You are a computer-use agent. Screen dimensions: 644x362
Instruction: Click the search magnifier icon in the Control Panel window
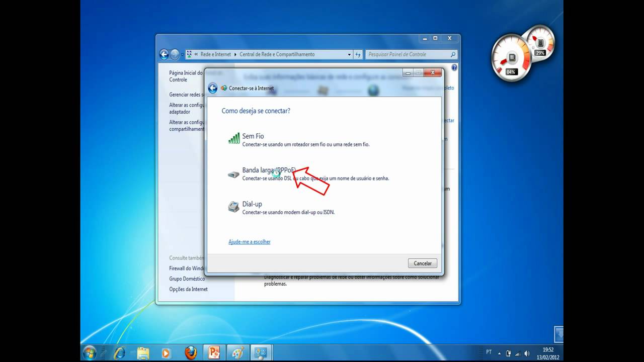click(x=453, y=54)
